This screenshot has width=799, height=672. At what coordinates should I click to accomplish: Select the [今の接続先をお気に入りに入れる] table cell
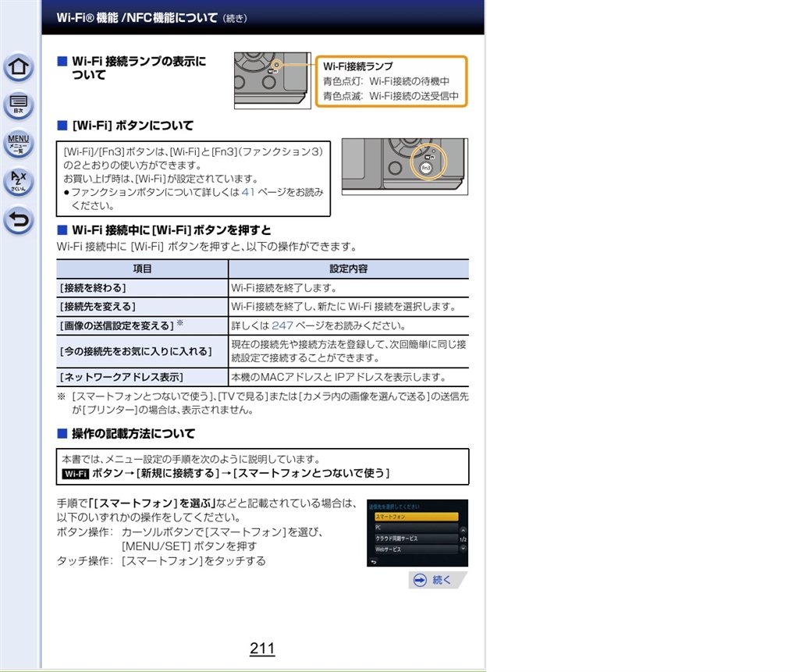click(142, 351)
